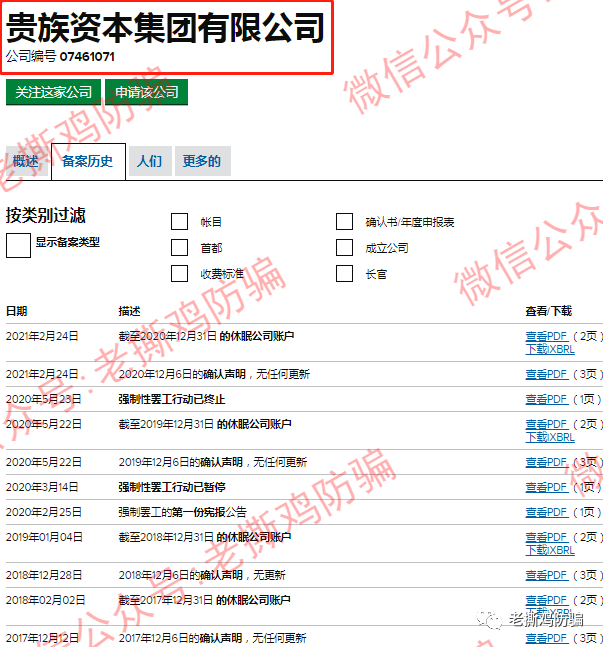Click description 强制性罢工行动已暂停

(x=172, y=487)
